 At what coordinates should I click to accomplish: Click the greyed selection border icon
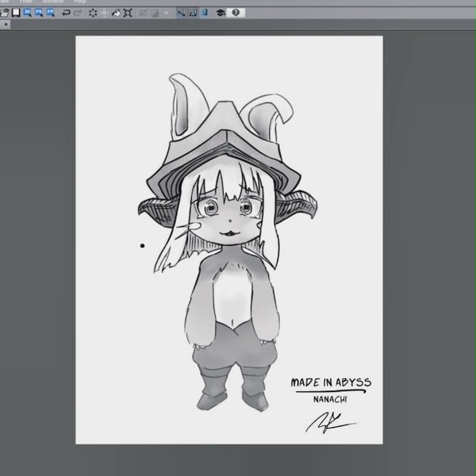[x=167, y=13]
